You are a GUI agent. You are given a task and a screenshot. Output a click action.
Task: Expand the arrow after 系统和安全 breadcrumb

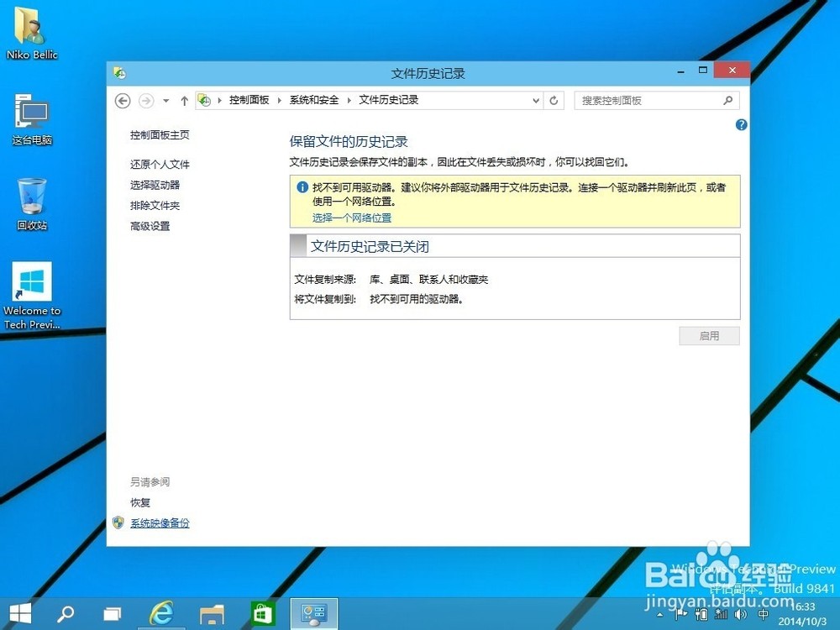pos(349,100)
